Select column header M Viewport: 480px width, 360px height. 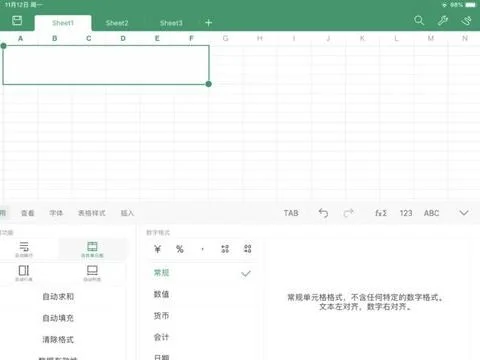[431, 38]
